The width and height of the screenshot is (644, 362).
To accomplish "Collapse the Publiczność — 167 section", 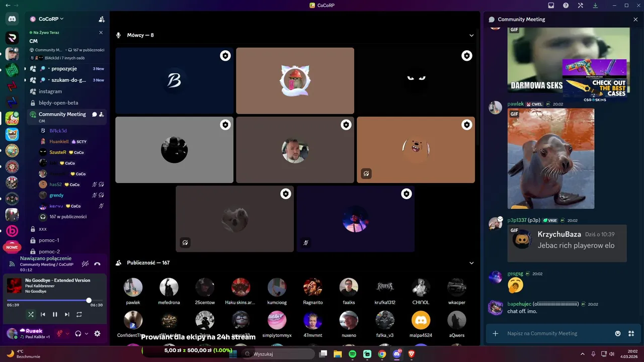I will (x=471, y=263).
